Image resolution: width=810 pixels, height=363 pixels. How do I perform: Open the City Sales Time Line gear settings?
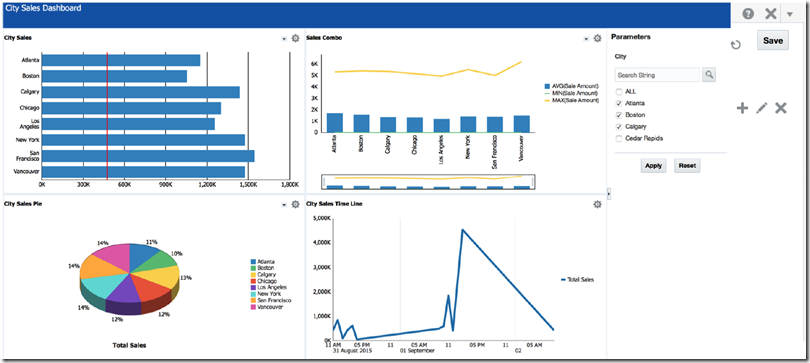click(597, 204)
